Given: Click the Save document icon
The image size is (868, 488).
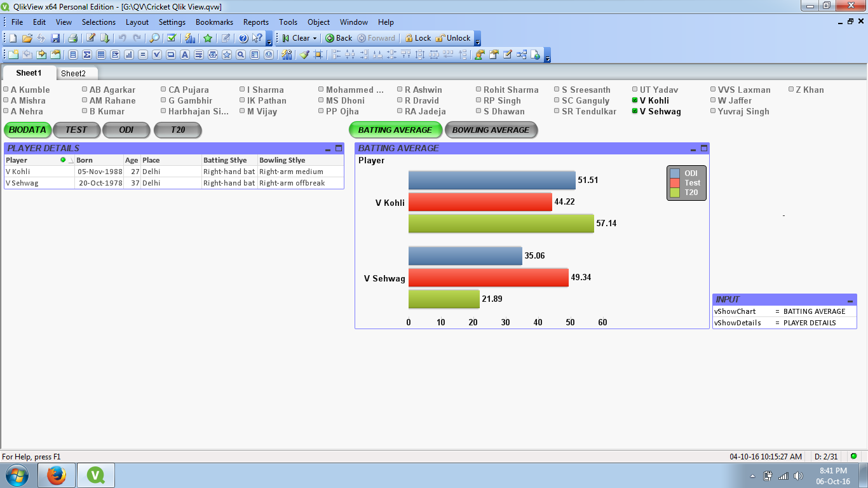Looking at the screenshot, I should coord(55,38).
